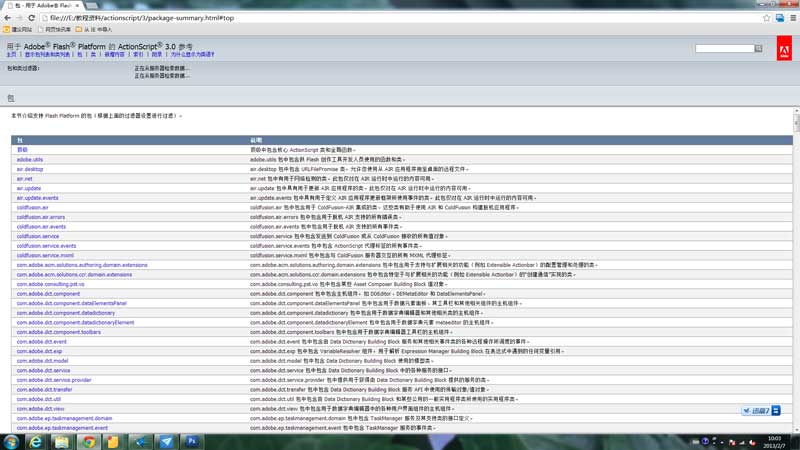Open the top-level package link in first row
Screen dimensions: 800x450
point(22,150)
